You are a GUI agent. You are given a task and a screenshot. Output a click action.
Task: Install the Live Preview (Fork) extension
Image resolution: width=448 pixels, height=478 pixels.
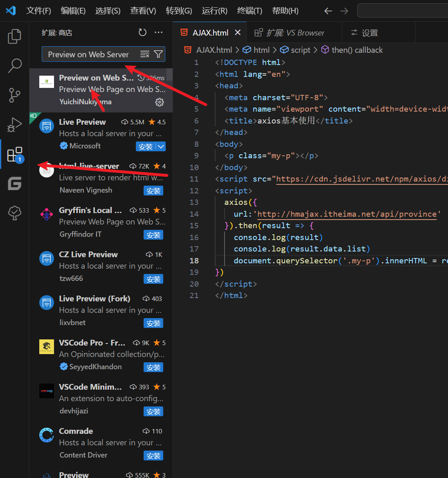coord(153,323)
